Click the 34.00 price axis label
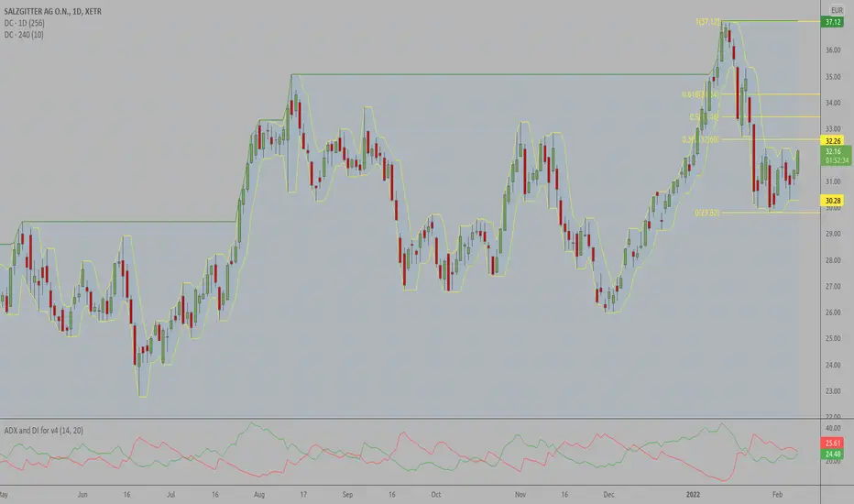Screen dimensions: 854x504 (833, 103)
